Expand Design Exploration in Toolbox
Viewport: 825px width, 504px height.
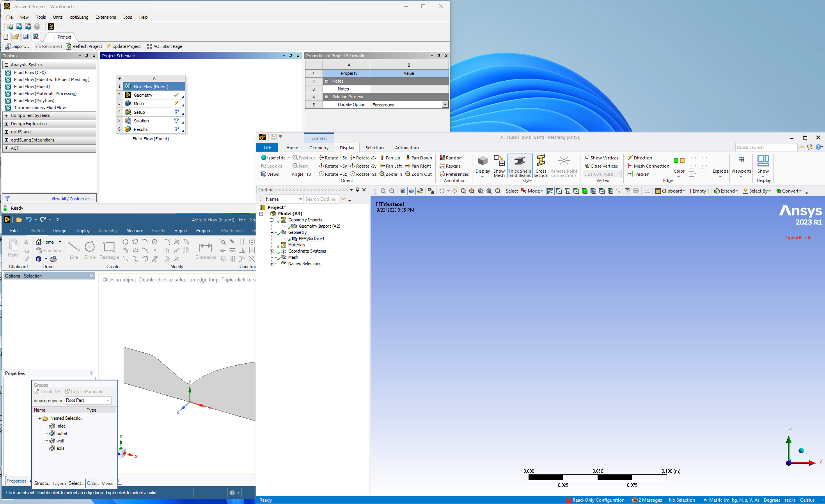click(x=6, y=124)
